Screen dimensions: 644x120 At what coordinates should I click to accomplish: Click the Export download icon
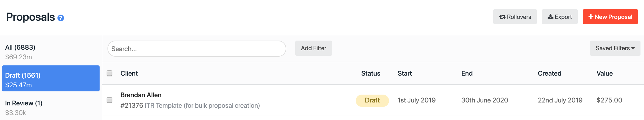click(x=550, y=17)
